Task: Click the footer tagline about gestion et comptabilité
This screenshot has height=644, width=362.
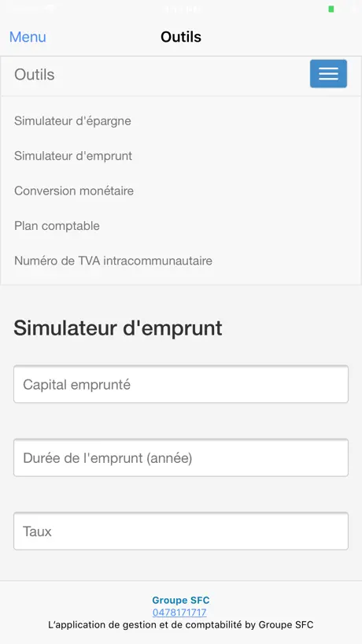Action: pos(181,625)
